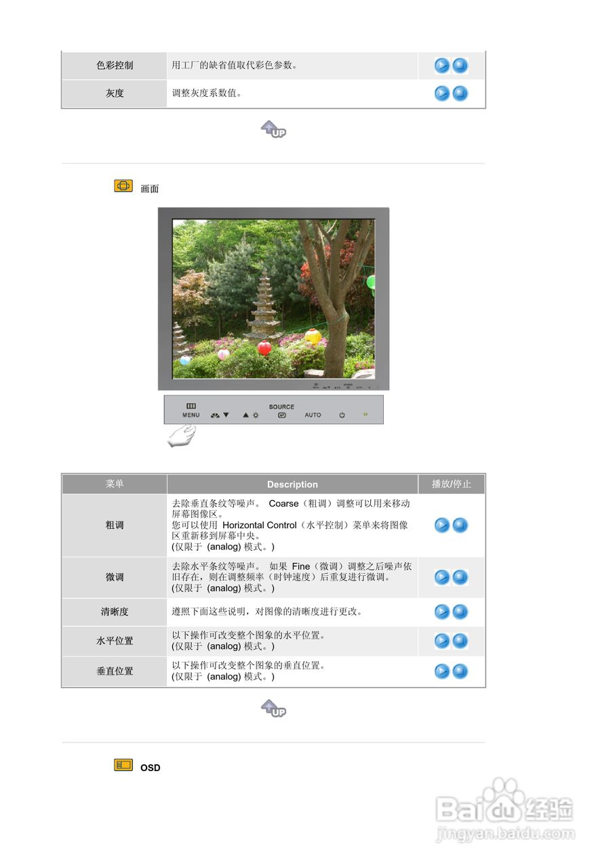
Task: Stop the 水平位置 demo animation
Action: [460, 641]
